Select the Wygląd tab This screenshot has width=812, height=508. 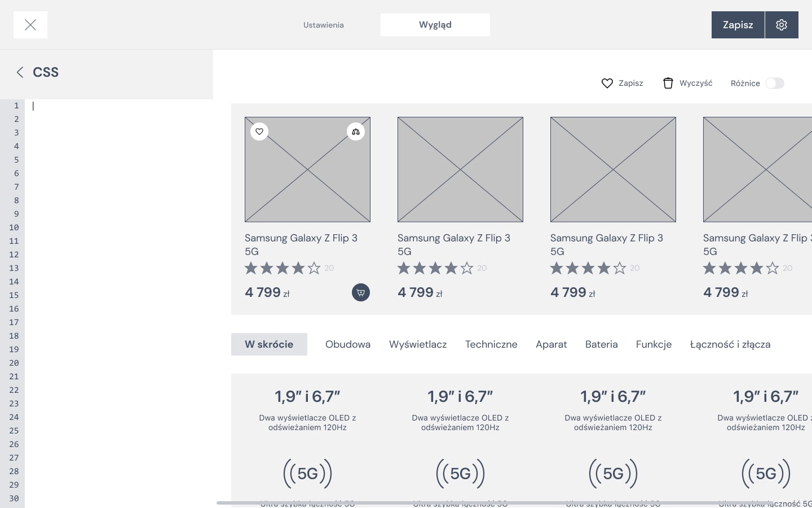tap(435, 25)
